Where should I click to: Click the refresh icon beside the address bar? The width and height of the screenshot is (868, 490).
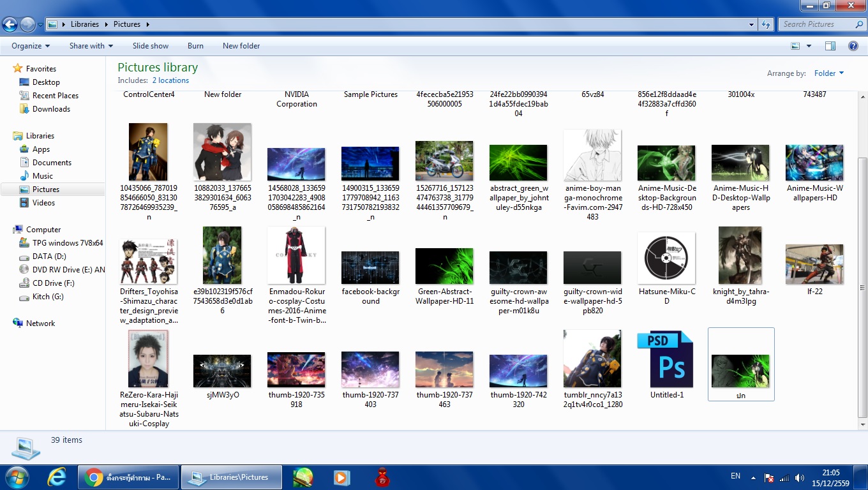tap(766, 24)
